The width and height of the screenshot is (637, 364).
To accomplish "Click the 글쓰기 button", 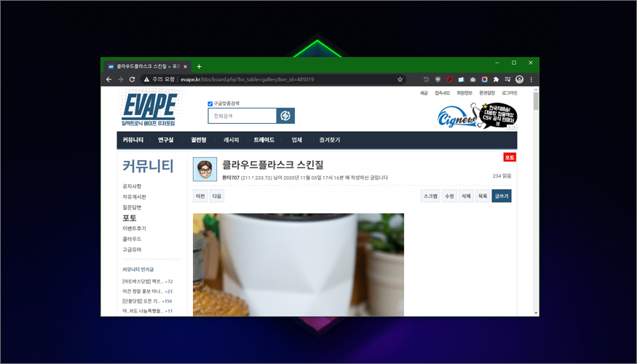I will pos(502,197).
